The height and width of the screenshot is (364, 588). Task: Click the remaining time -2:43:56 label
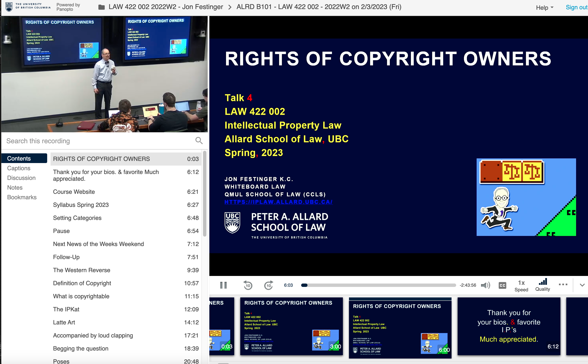(468, 285)
